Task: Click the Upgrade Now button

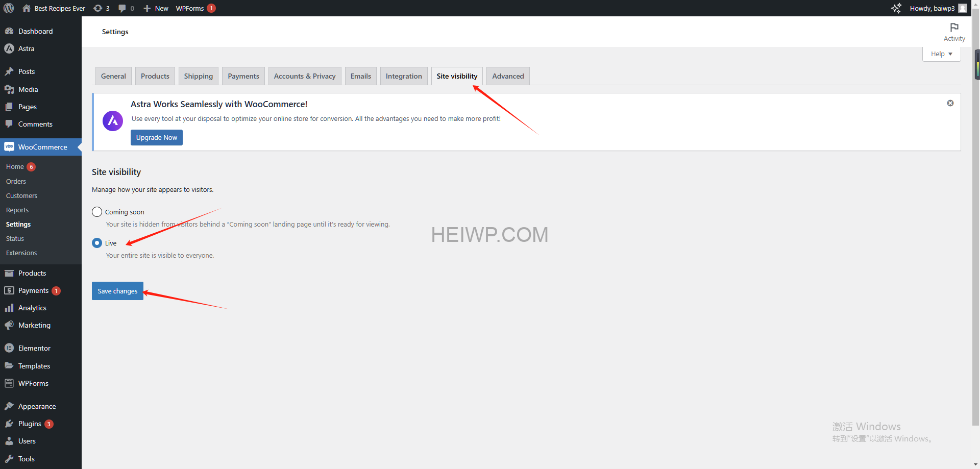Action: coord(157,138)
